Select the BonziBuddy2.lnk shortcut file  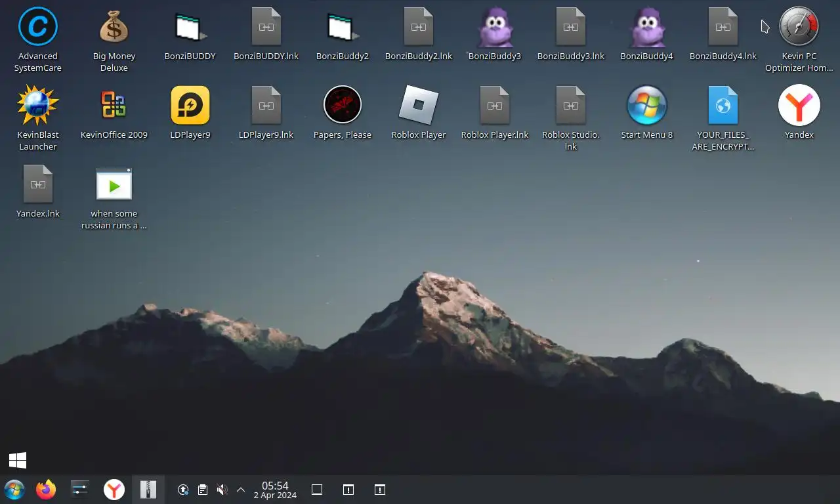click(419, 28)
